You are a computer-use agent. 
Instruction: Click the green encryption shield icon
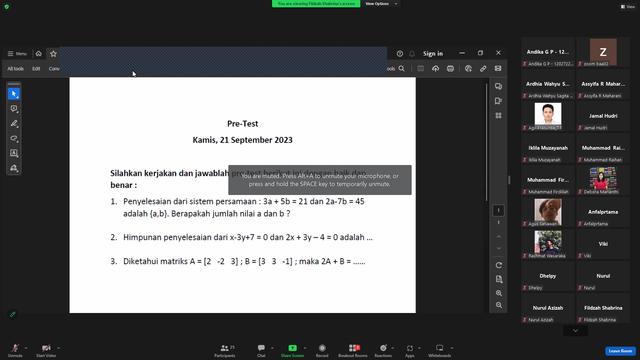pos(7,7)
